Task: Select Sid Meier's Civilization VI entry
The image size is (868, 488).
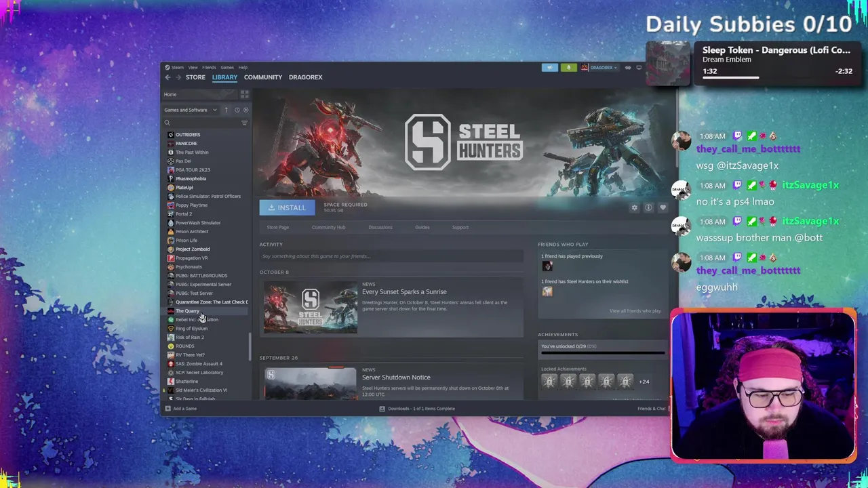Action: click(207, 390)
